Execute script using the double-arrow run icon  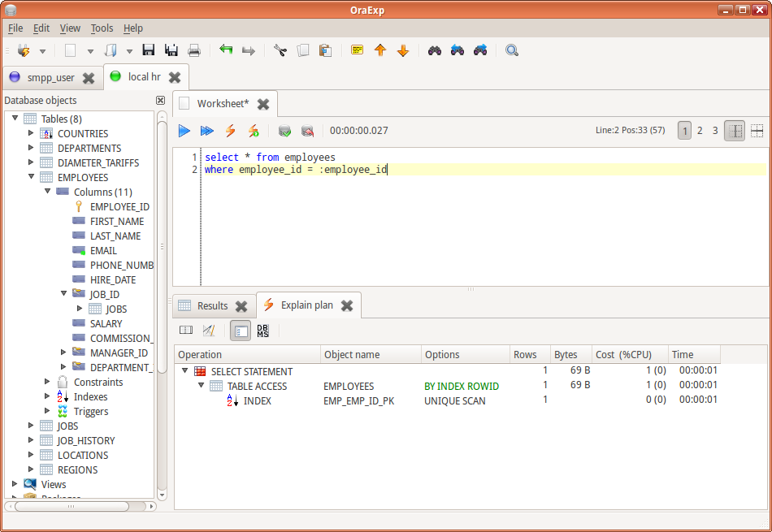[206, 131]
